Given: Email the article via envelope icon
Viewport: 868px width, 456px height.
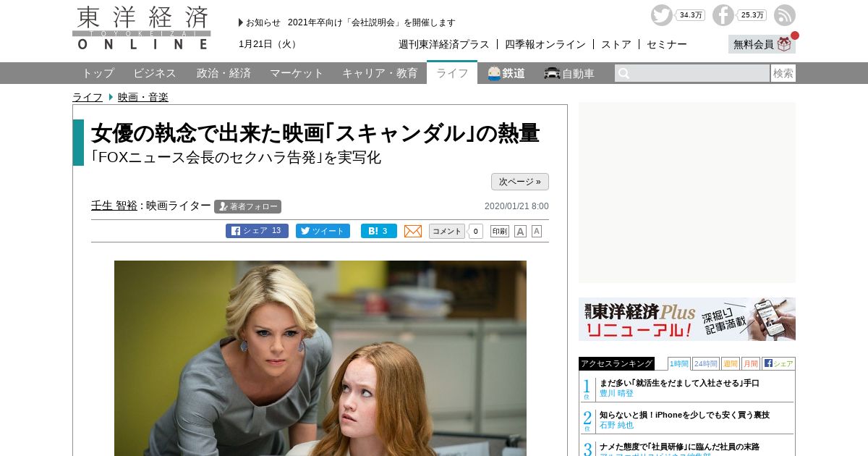Looking at the screenshot, I should coord(413,231).
